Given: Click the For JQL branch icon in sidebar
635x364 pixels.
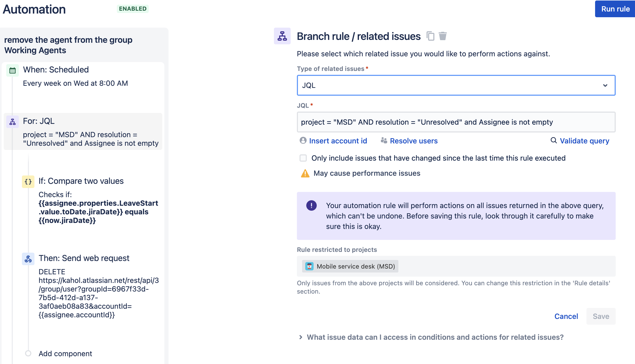Looking at the screenshot, I should 13,122.
